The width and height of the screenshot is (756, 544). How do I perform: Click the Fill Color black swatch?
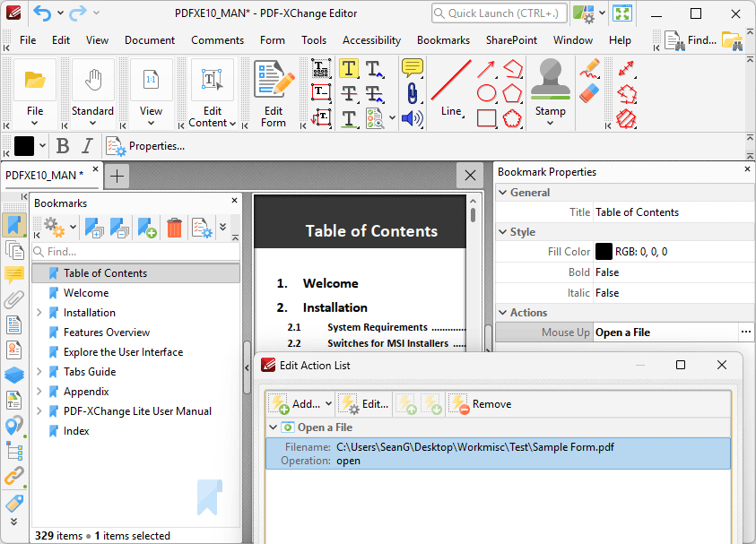pos(604,252)
